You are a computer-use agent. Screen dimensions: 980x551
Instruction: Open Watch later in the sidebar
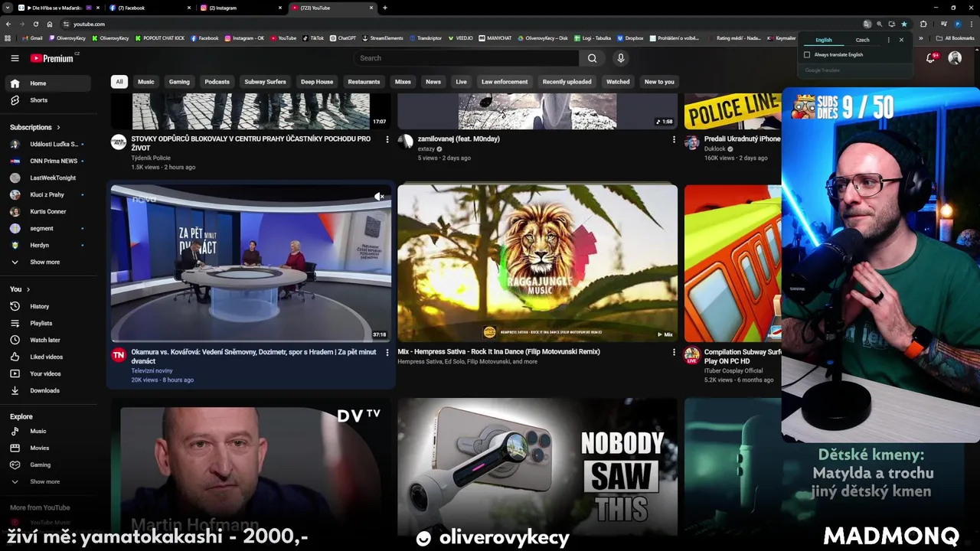click(x=50, y=340)
